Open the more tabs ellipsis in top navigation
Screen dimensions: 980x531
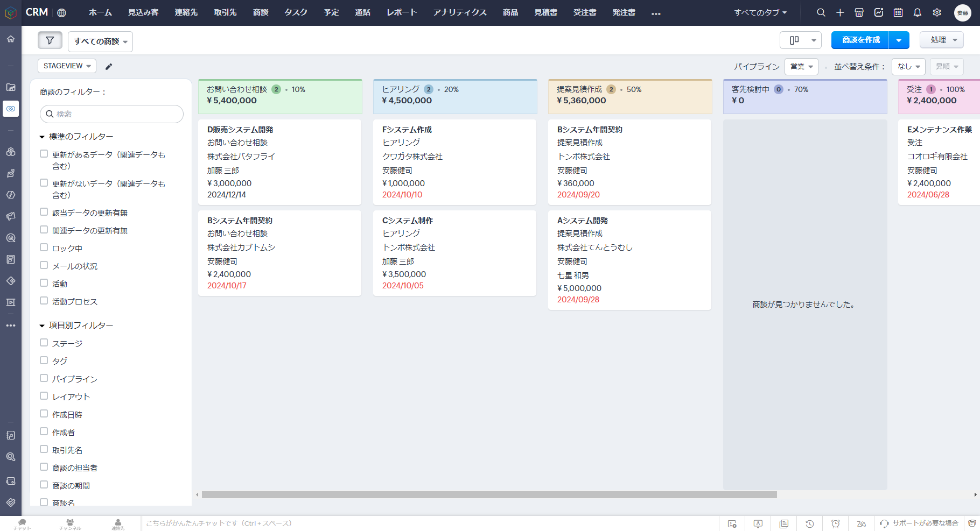[656, 13]
